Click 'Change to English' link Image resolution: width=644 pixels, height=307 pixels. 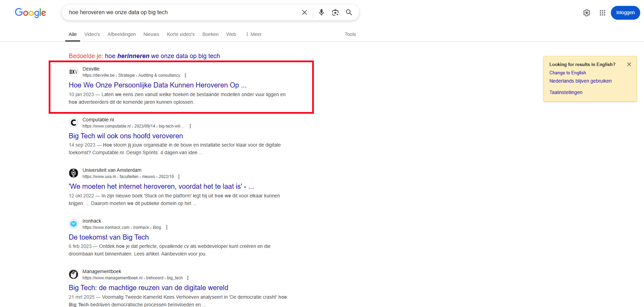tap(568, 73)
